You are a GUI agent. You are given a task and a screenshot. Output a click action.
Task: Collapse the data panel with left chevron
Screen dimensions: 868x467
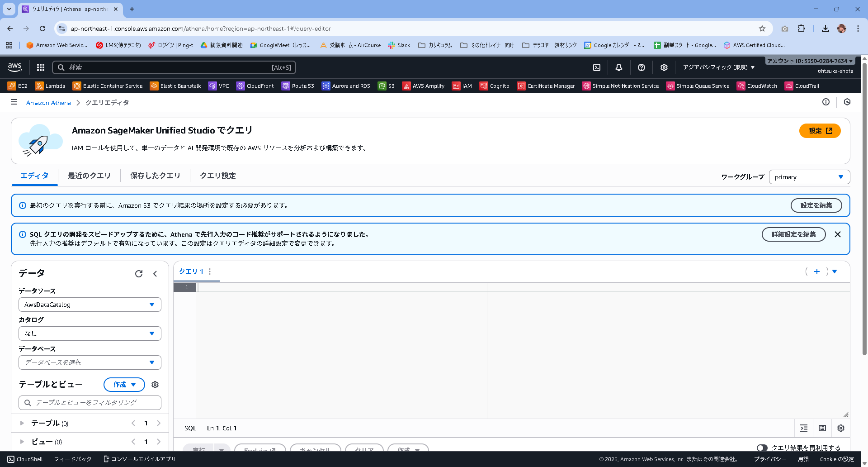click(x=155, y=273)
